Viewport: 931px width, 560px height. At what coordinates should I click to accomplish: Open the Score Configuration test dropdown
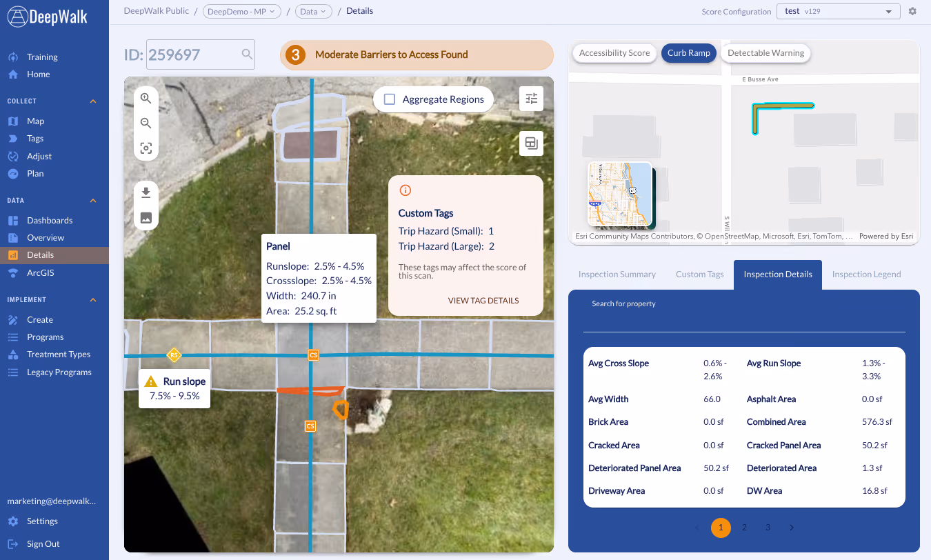click(x=838, y=12)
